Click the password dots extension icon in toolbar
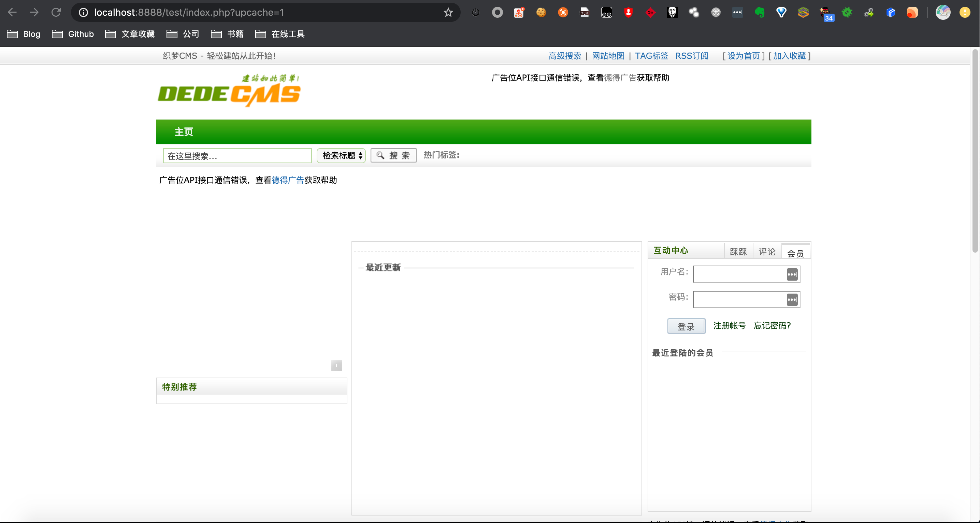The image size is (980, 523). click(738, 13)
